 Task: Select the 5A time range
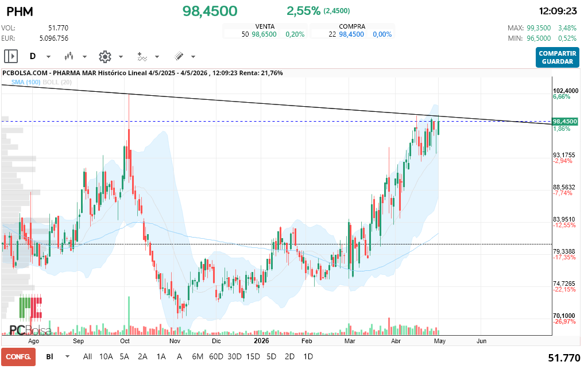pos(125,356)
